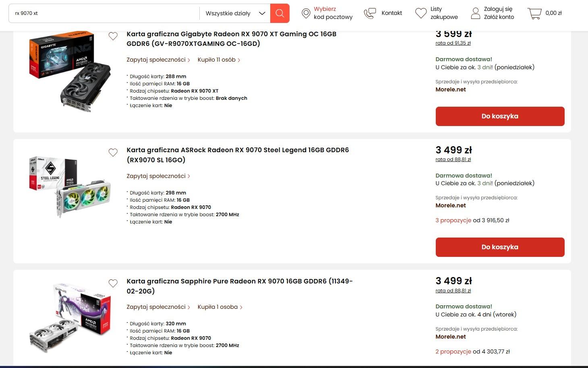
Task: Expand Kupiło 11 osób link
Action: coord(218,60)
